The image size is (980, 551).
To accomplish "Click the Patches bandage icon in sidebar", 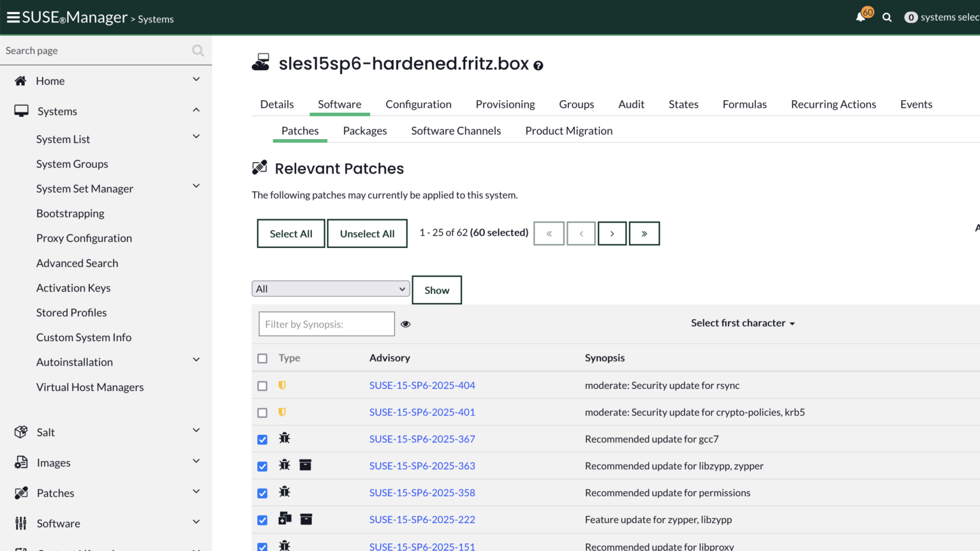I will pos(21,493).
